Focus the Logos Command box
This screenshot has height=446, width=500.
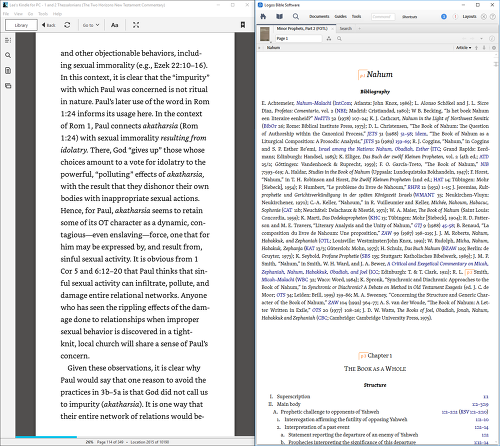click(383, 17)
